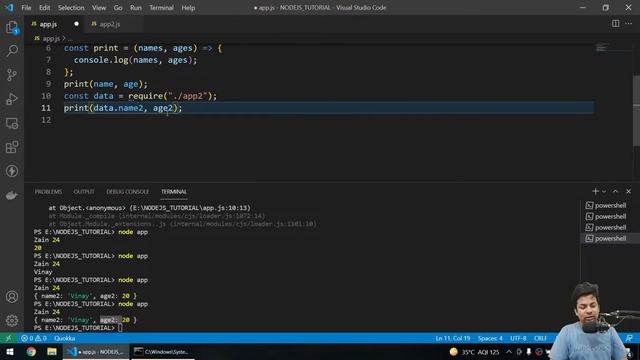Select the fourth highlighted powershell terminal
Viewport: 640px width, 360px height.
(x=610, y=238)
